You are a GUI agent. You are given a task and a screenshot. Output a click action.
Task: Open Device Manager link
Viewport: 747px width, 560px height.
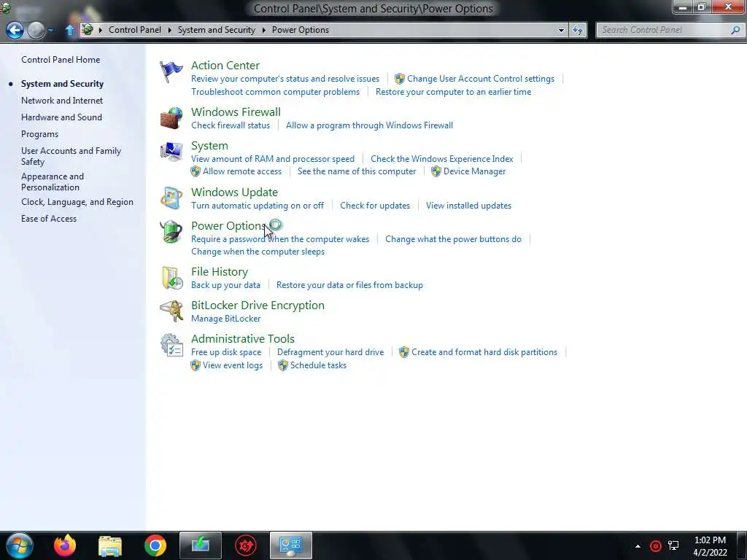(474, 171)
